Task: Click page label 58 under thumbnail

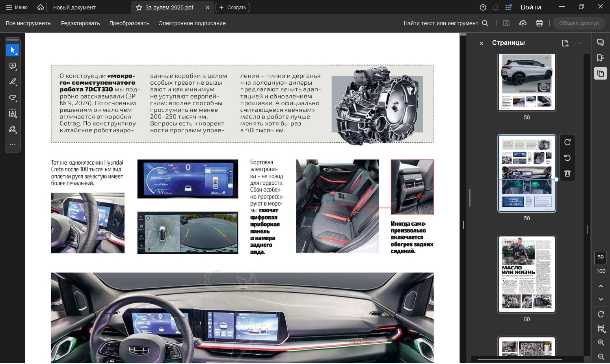Action: (x=527, y=117)
